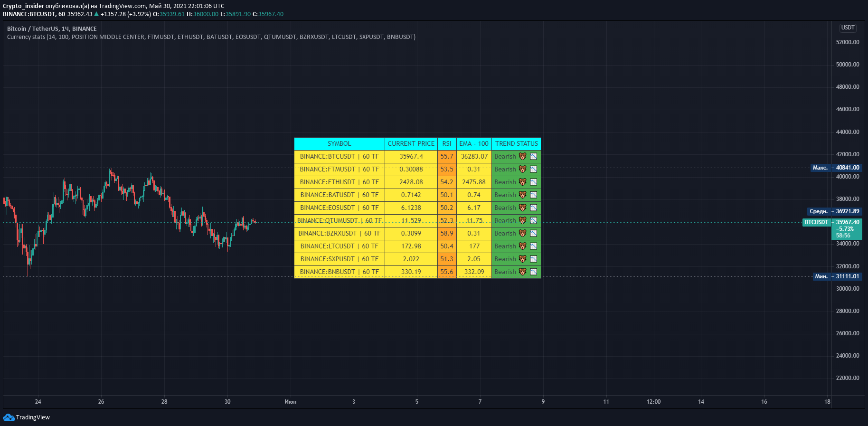The image size is (868, 426).
Task: Click the Crypto_insider author name
Action: point(23,6)
